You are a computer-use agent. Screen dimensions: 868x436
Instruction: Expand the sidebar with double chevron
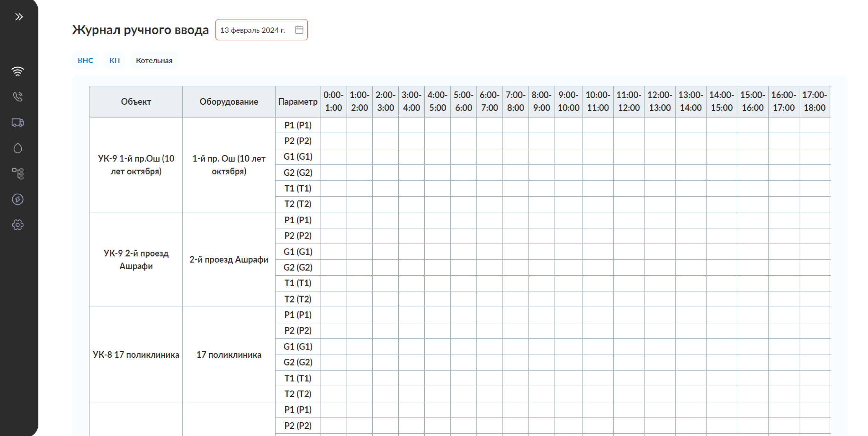(x=19, y=16)
